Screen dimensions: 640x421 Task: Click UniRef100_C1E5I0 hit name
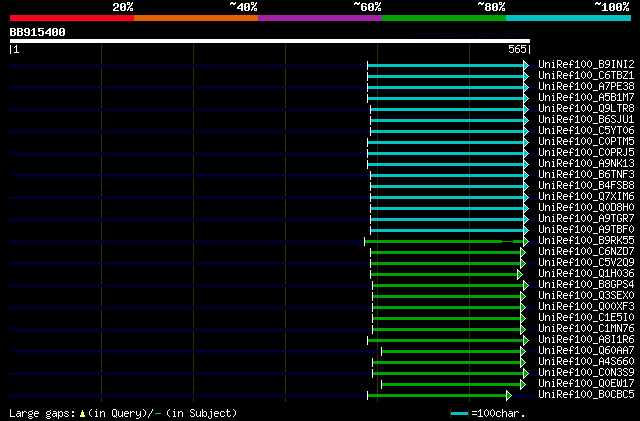click(586, 318)
